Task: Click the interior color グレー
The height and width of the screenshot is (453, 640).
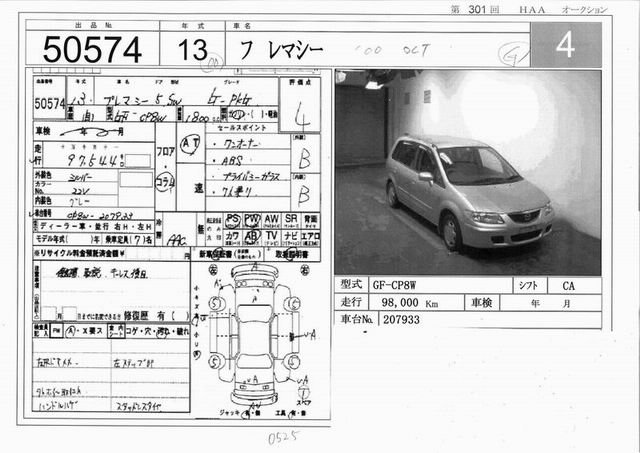Action: pos(78,202)
